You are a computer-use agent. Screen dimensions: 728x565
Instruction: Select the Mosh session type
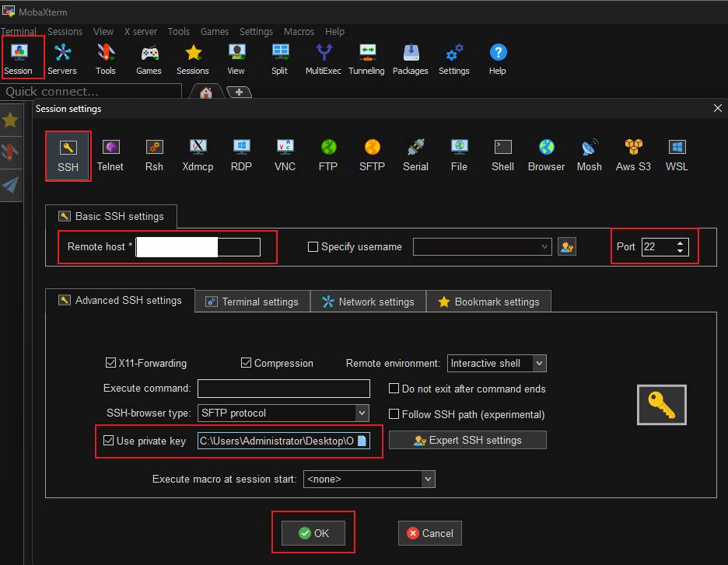pos(590,156)
